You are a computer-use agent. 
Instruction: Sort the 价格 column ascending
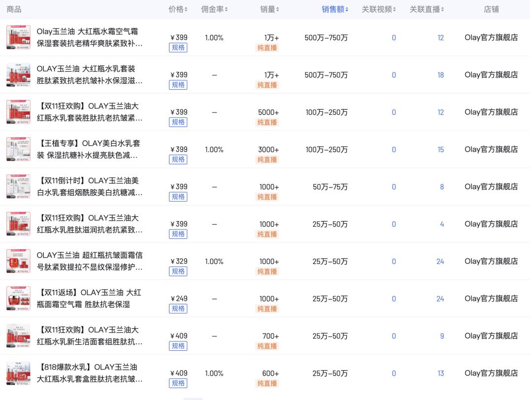185,7
